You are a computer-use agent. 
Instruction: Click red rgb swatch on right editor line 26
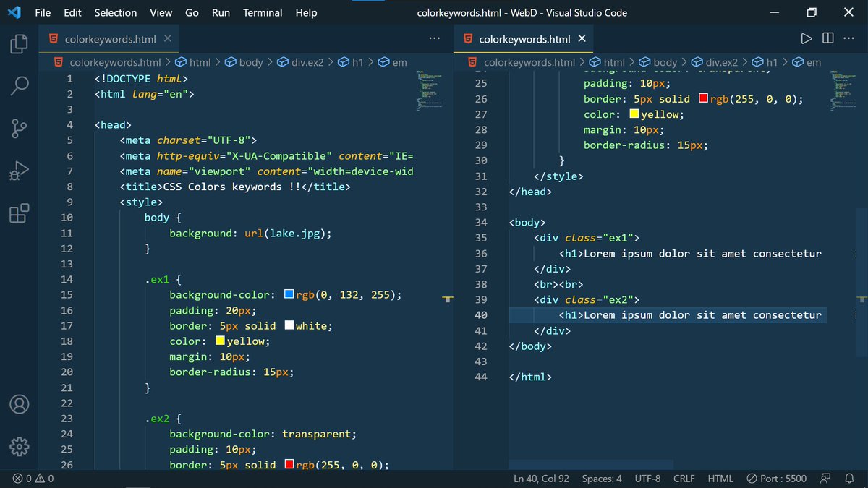(x=704, y=98)
